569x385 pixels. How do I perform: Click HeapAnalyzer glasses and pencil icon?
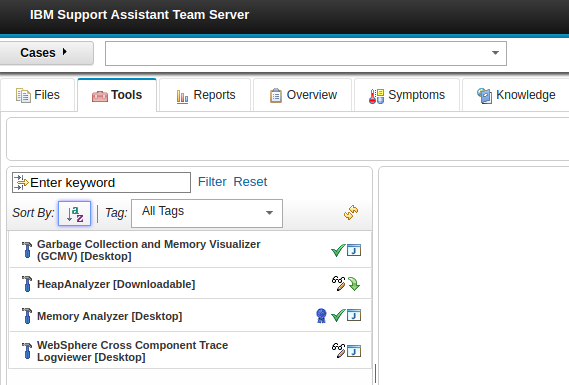338,283
